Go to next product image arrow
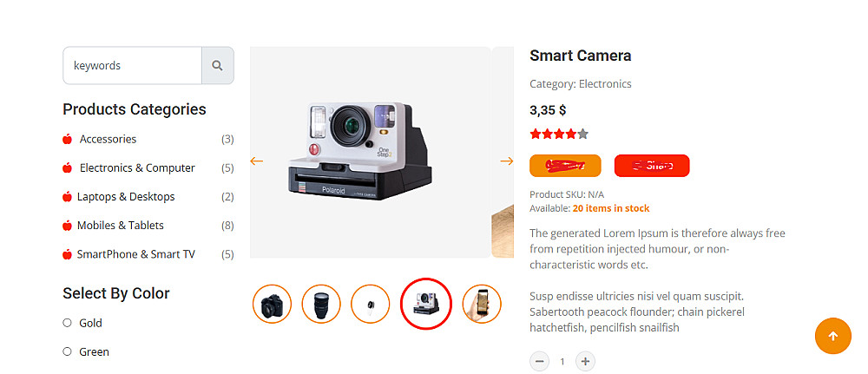This screenshot has height=374, width=868. point(507,161)
